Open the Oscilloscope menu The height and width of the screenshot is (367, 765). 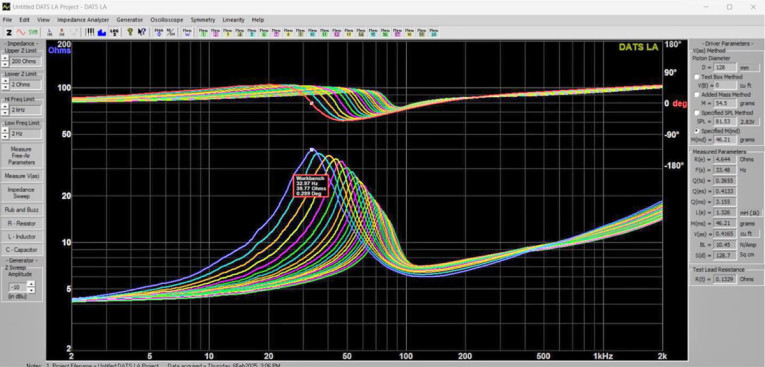click(x=167, y=20)
